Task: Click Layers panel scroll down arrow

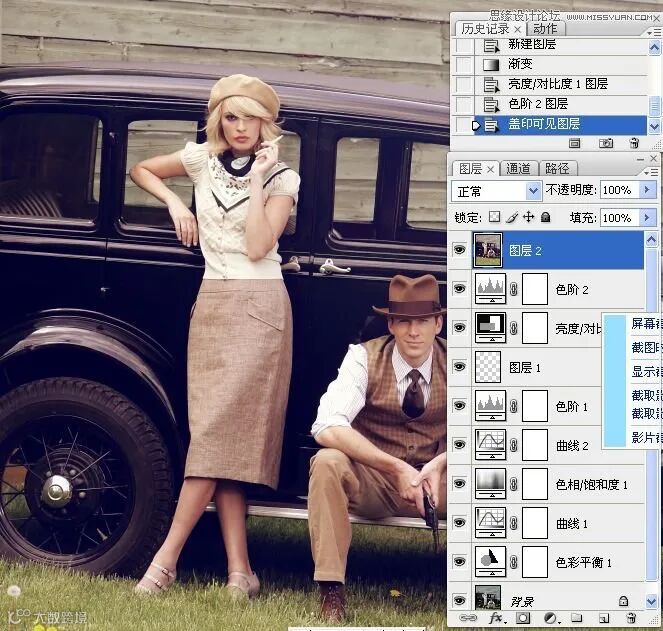Action: [652, 601]
